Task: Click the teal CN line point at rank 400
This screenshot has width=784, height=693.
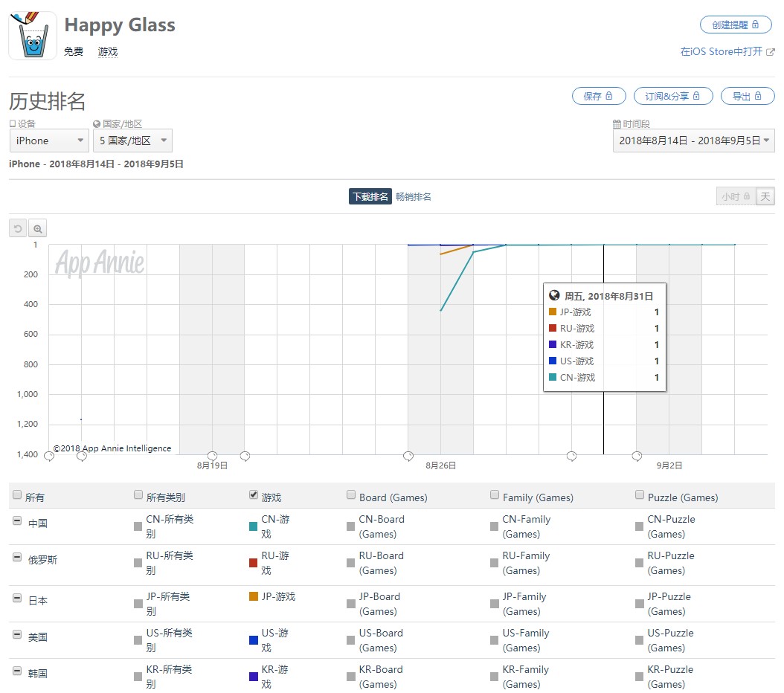Action: click(x=440, y=311)
